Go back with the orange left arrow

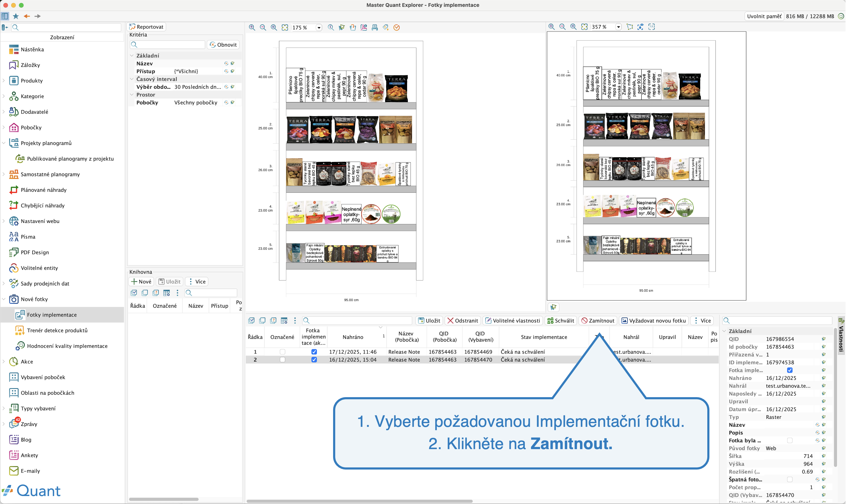click(x=27, y=16)
